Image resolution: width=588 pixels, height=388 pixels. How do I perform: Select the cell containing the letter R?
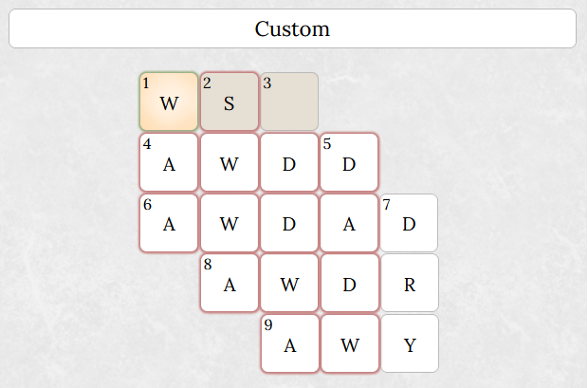410,283
